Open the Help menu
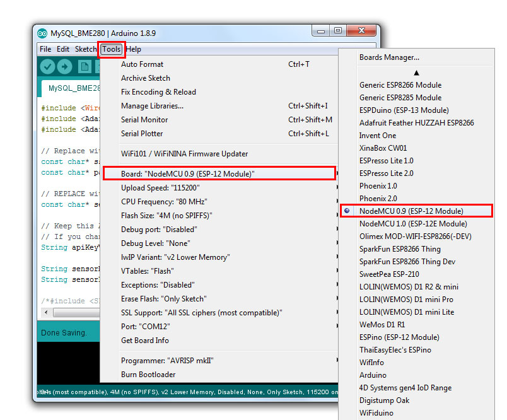 click(x=133, y=49)
